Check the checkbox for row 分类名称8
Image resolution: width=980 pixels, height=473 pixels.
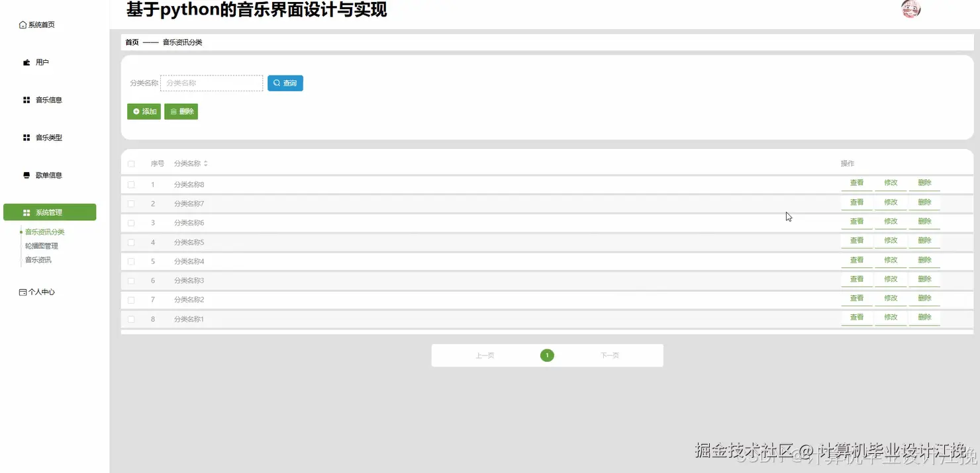point(130,184)
